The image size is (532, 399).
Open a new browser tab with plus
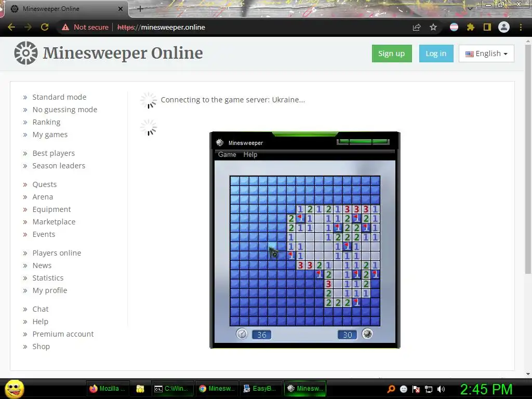(140, 9)
